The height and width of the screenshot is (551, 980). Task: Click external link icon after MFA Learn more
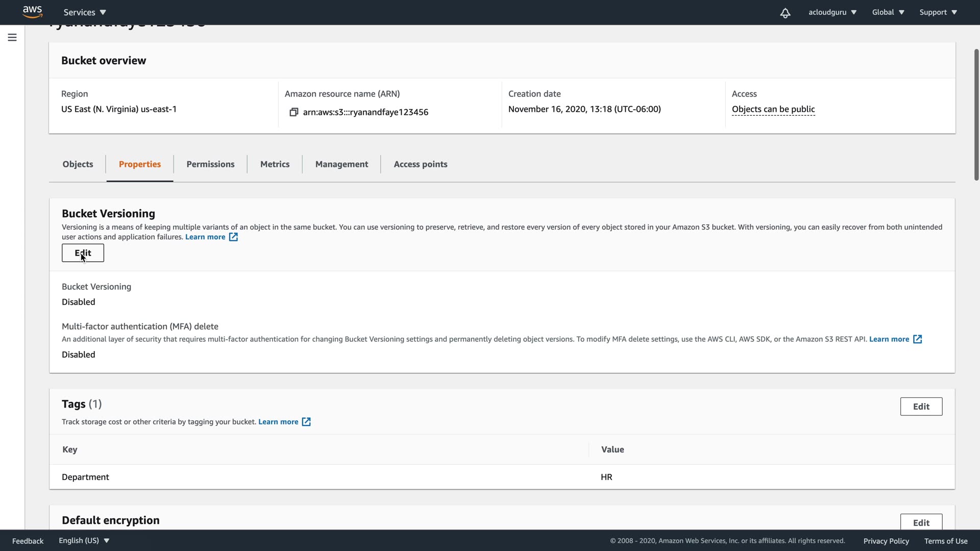coord(917,339)
